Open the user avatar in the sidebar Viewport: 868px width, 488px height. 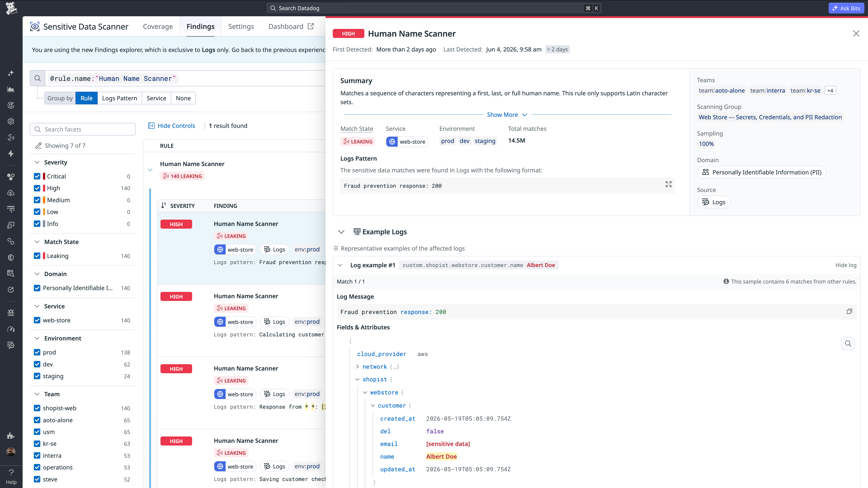(x=11, y=452)
